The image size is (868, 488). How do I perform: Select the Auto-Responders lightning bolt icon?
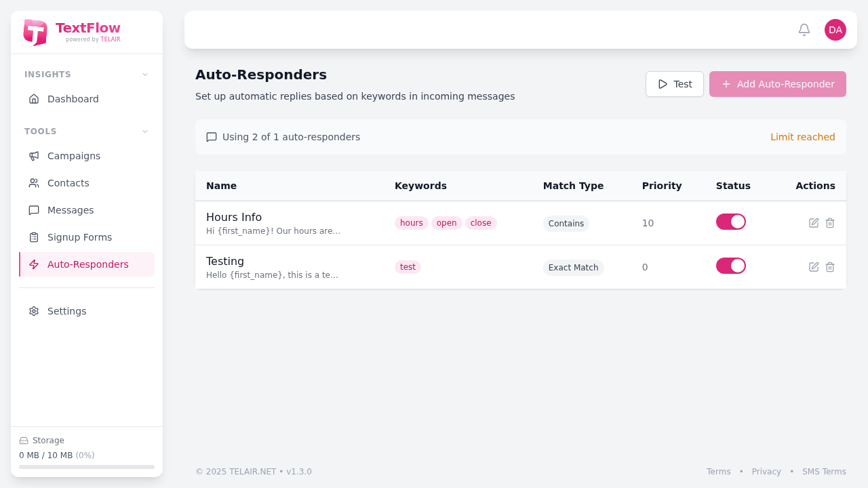34,264
